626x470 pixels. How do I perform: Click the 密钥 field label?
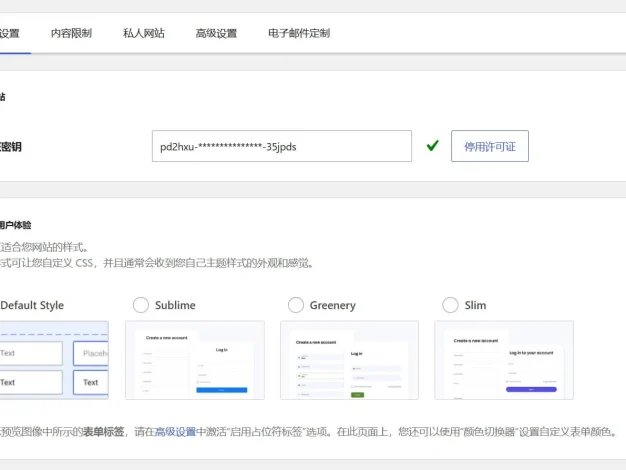click(11, 147)
